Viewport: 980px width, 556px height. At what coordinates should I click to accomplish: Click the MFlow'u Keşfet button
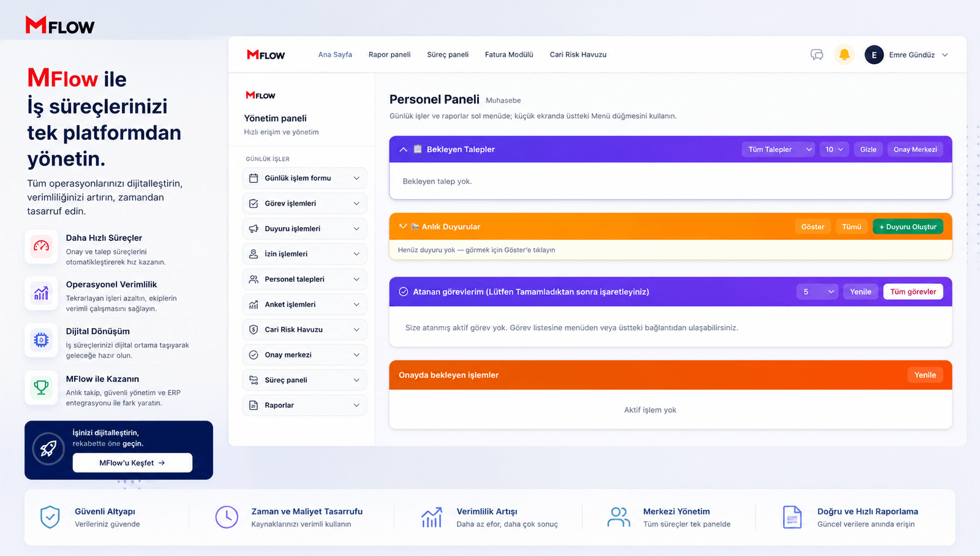[x=132, y=463]
